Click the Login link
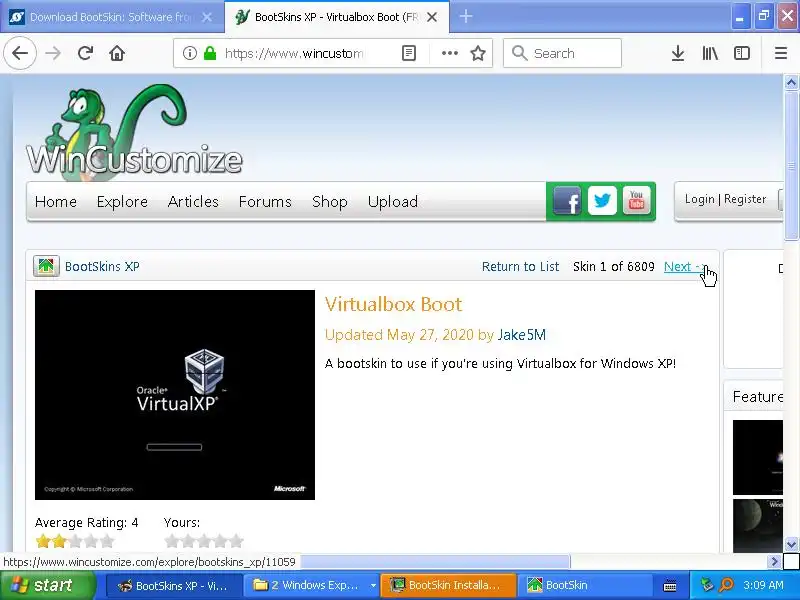This screenshot has height=600, width=800. point(699,199)
